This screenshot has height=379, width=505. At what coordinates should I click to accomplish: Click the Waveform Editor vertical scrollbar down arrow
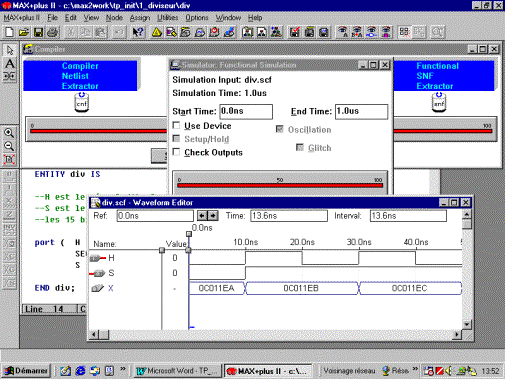click(467, 324)
